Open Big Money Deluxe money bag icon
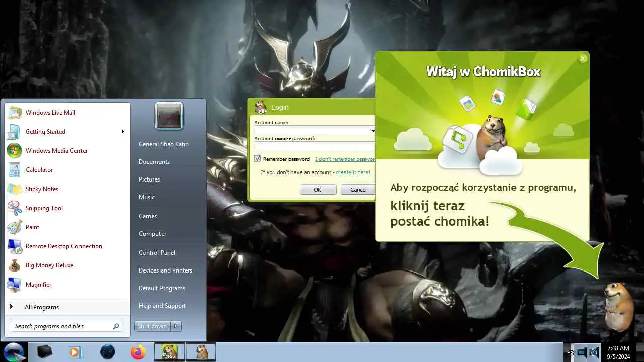644x362 pixels. coord(14,265)
